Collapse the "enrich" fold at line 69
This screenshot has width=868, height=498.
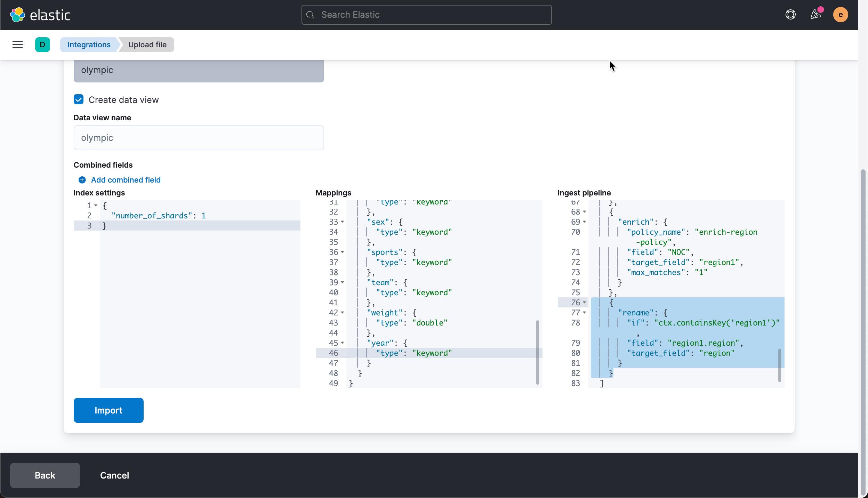coord(584,222)
